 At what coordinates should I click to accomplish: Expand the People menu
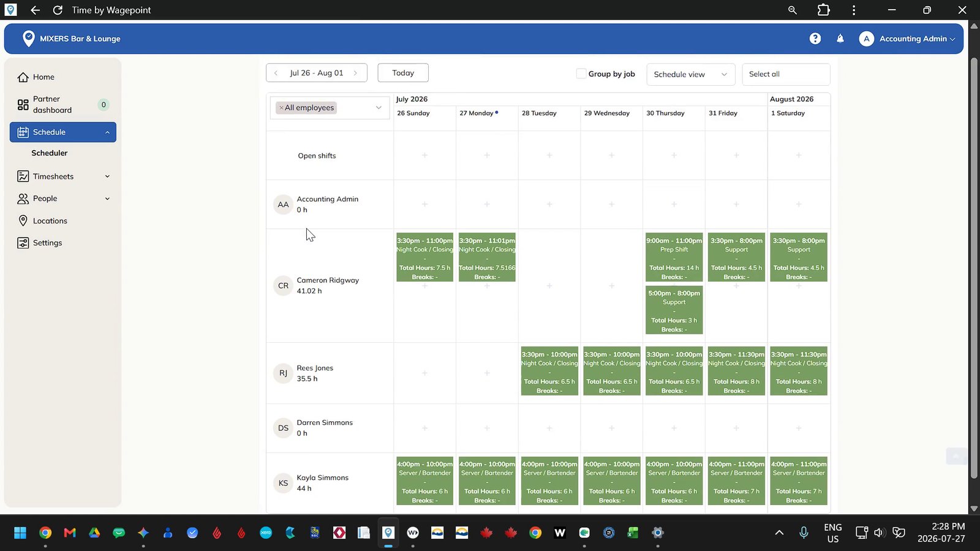point(107,198)
